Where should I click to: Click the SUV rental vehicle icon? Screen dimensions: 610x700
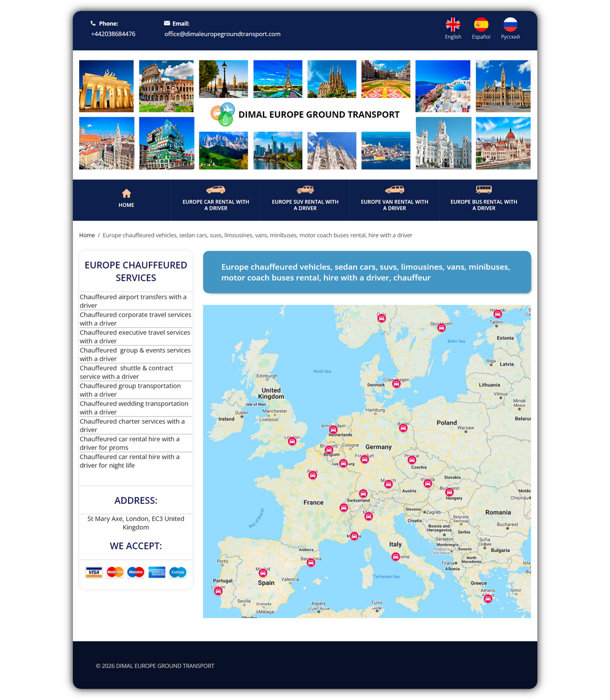coord(305,189)
